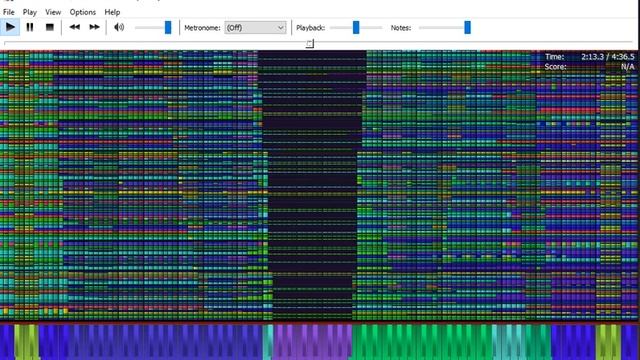The height and width of the screenshot is (360, 640).
Task: Stop playback with the square button
Action: pyautogui.click(x=50, y=27)
